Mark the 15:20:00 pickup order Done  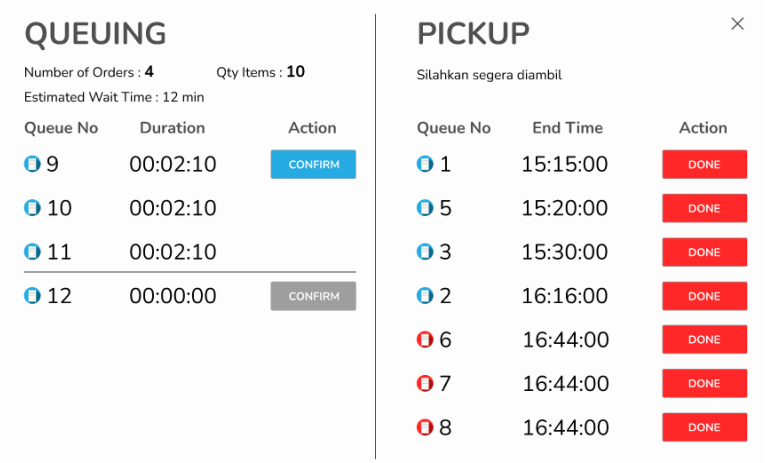(x=704, y=208)
